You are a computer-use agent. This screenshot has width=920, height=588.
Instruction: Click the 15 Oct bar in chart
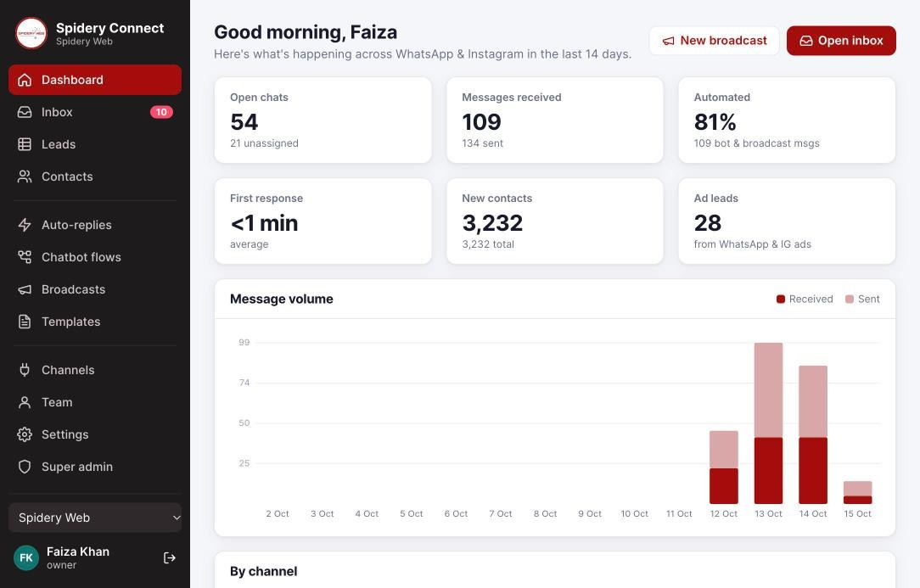857,492
